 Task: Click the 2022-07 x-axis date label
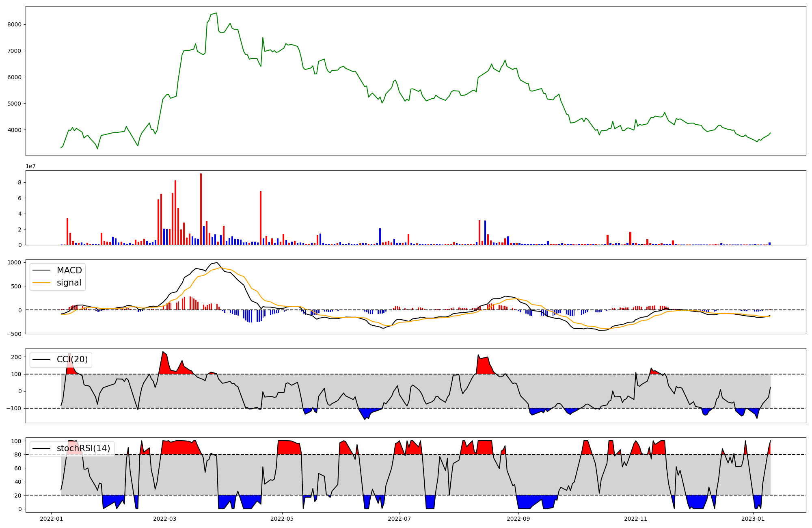(x=400, y=519)
